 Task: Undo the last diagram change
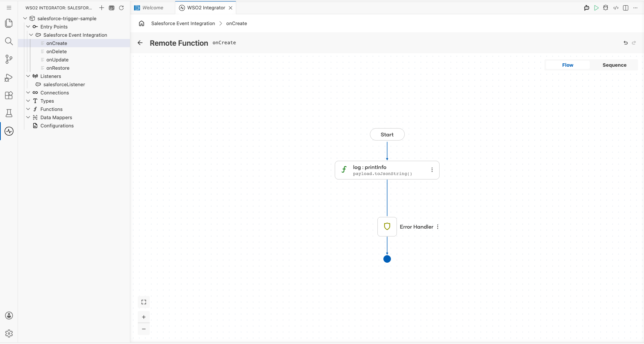pos(626,43)
